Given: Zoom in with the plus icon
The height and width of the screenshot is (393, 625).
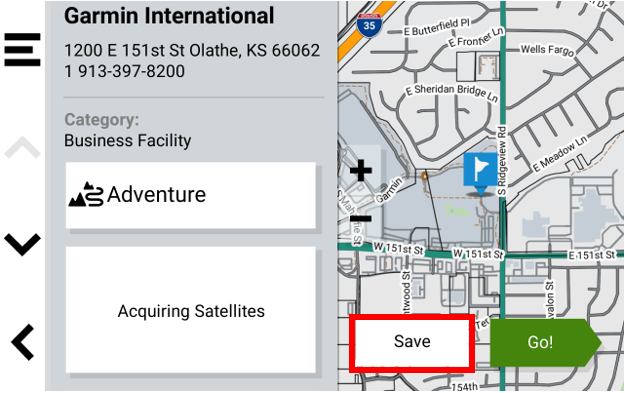Looking at the screenshot, I should click(x=361, y=171).
